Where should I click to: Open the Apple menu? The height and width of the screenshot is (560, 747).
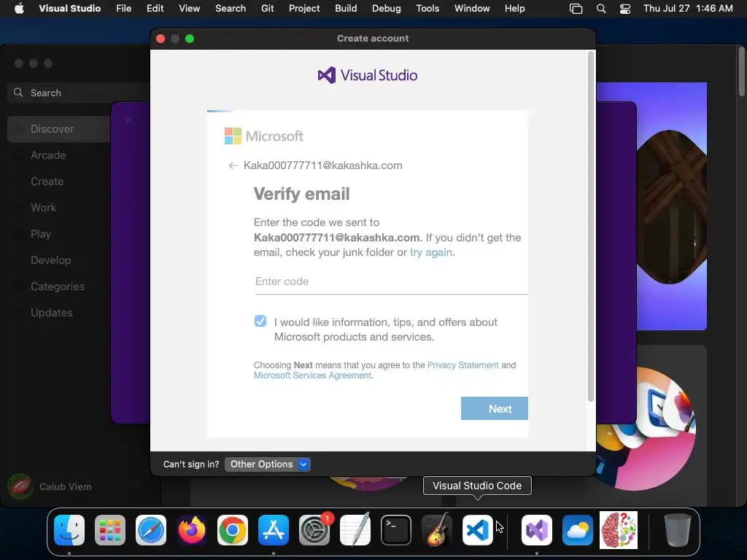pos(19,9)
